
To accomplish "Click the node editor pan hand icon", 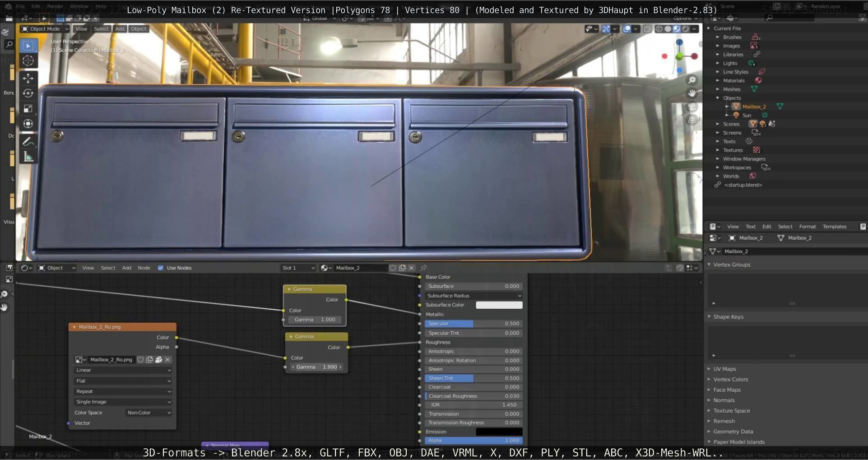I will click(4, 307).
